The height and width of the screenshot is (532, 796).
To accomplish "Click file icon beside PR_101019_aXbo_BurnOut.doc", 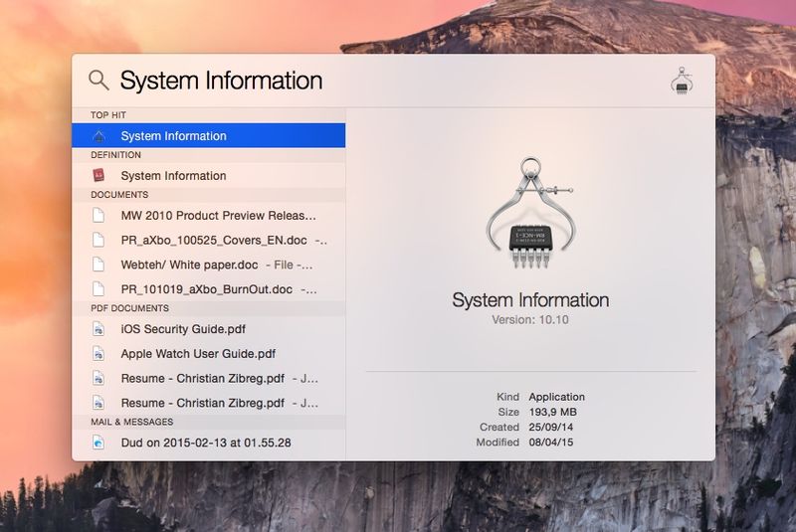I will (x=99, y=289).
